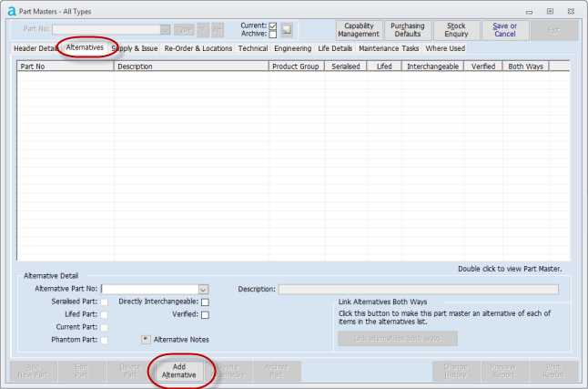This screenshot has width=588, height=389.
Task: Select the Maintenance Tasks tab
Action: point(389,48)
